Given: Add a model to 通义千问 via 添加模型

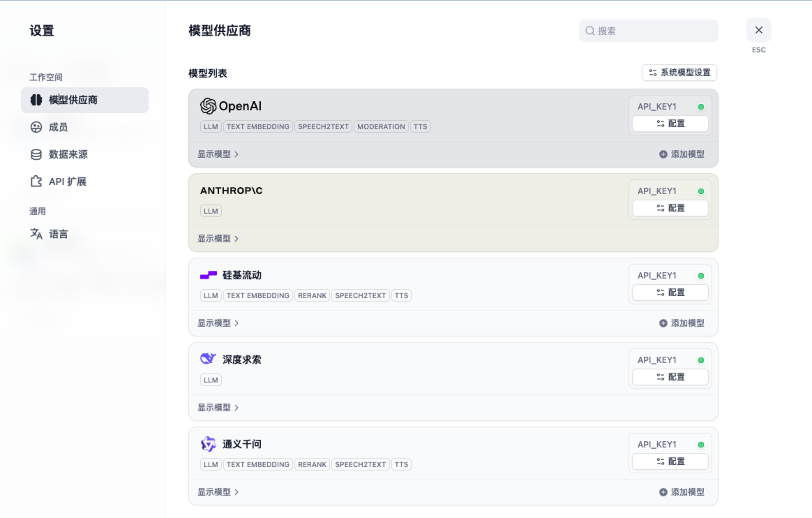Looking at the screenshot, I should tap(682, 492).
